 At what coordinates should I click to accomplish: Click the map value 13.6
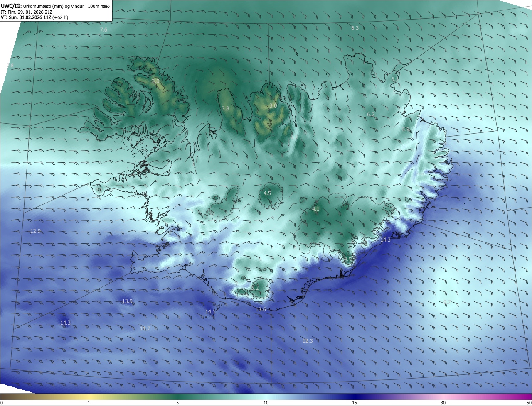[x=261, y=309]
